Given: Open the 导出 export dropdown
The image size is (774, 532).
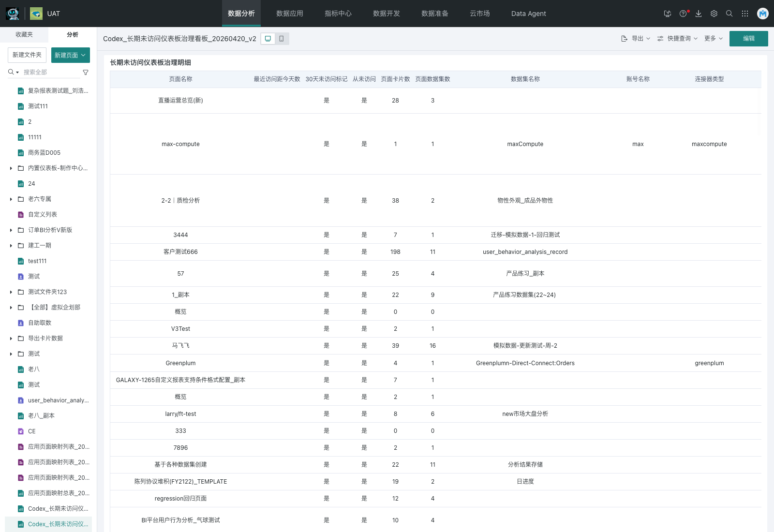Looking at the screenshot, I should 636,39.
